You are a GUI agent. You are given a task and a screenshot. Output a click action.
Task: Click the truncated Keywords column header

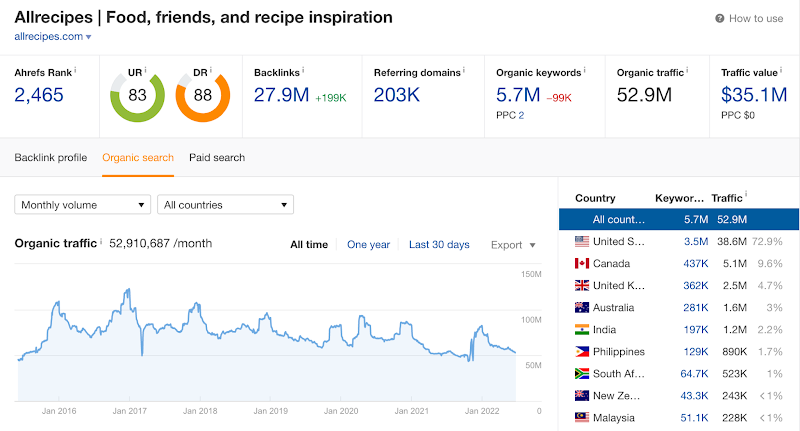pyautogui.click(x=679, y=198)
